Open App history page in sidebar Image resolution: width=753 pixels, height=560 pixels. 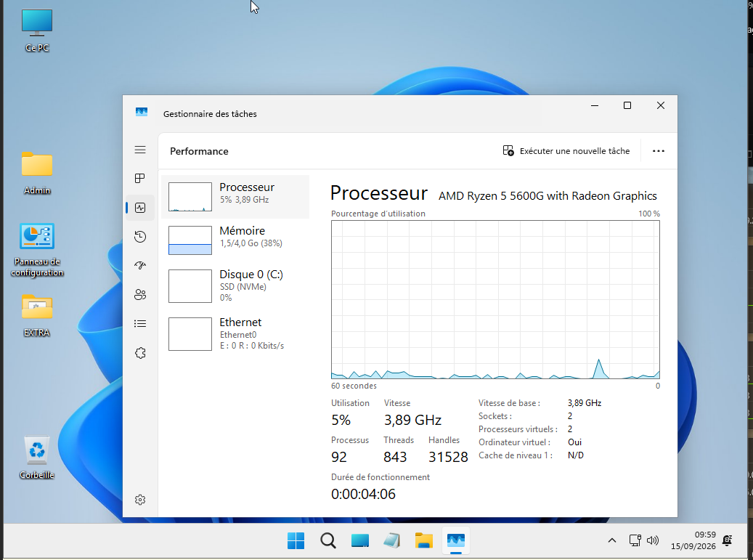point(140,237)
